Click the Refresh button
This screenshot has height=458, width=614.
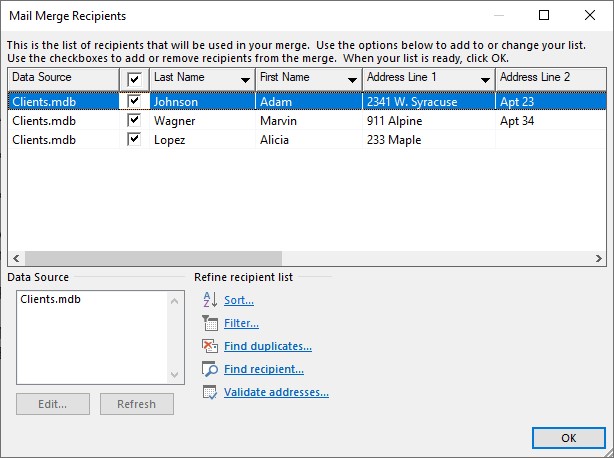coord(137,404)
